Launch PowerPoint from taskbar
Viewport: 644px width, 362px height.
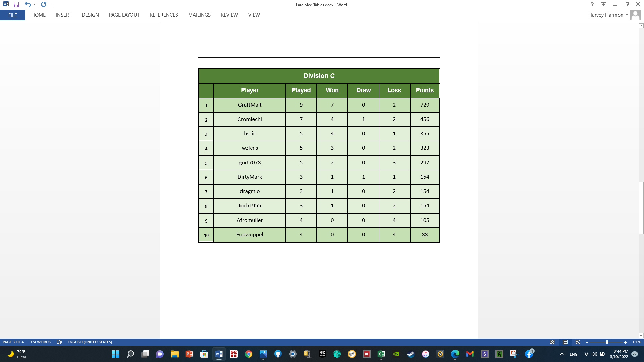pos(189,354)
